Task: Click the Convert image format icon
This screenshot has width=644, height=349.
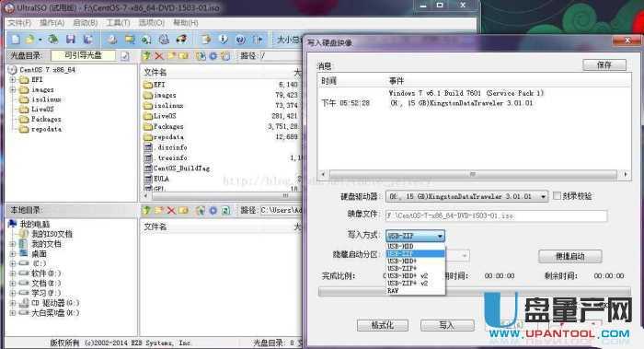Action: click(x=130, y=40)
